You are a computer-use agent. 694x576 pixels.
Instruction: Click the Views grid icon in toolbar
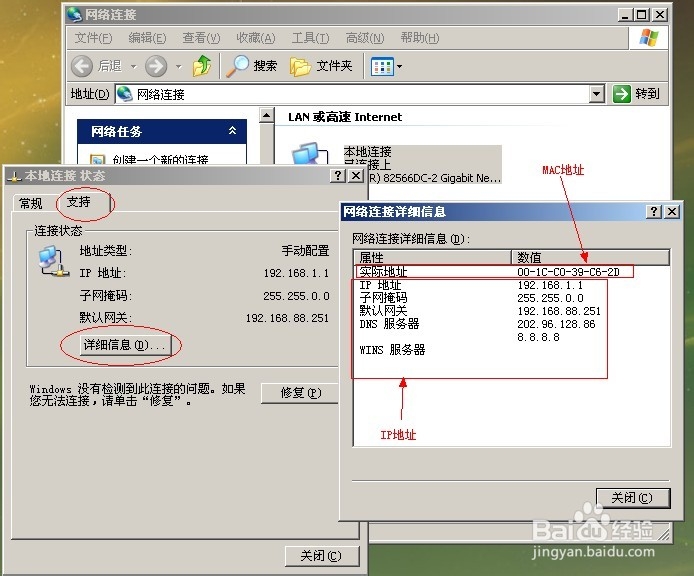[x=382, y=66]
